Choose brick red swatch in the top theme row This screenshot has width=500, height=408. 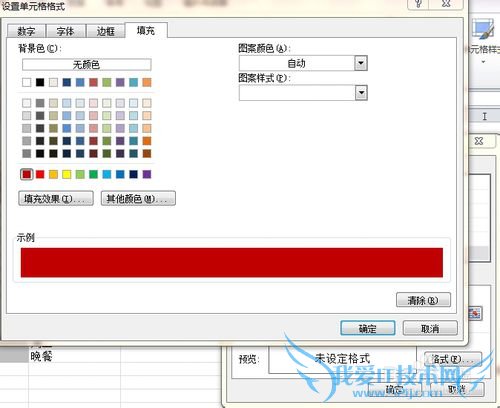coord(93,82)
